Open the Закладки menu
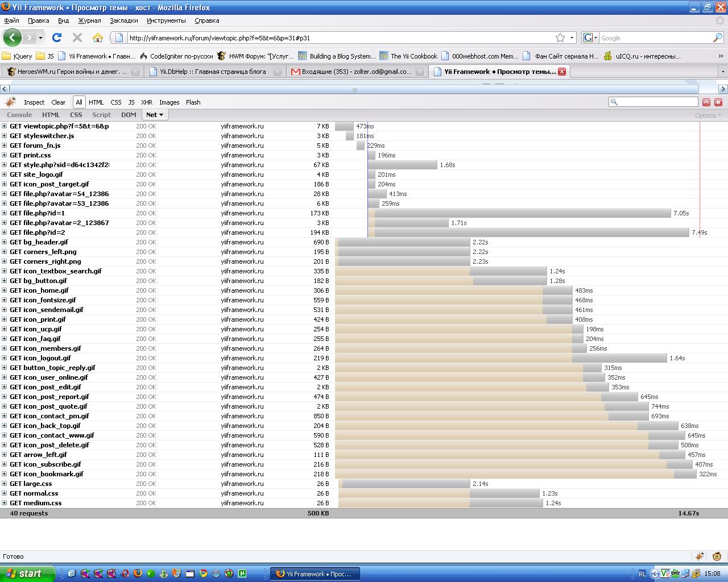The image size is (728, 582). [x=124, y=20]
